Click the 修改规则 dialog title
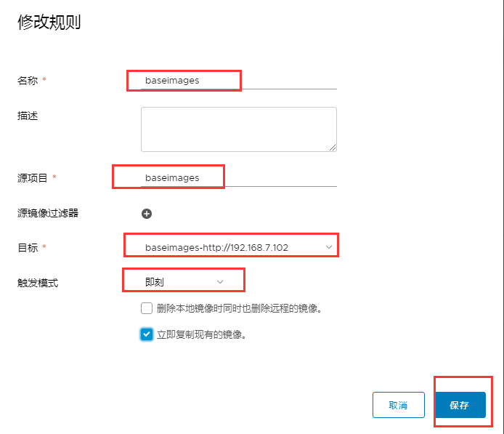 click(49, 23)
